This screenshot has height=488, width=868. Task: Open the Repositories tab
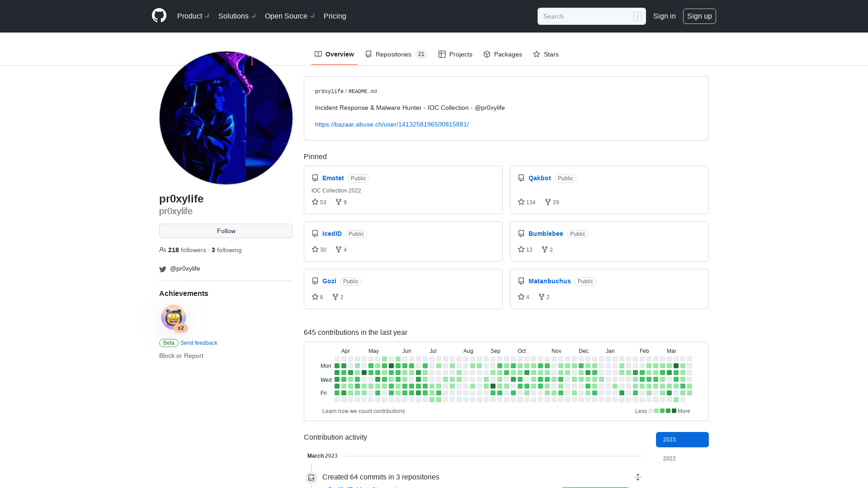(396, 54)
